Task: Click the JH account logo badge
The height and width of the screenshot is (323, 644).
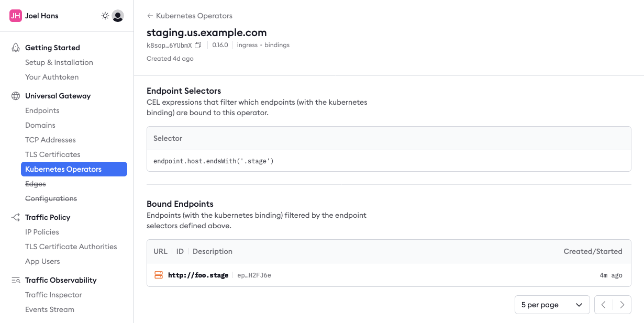Action: point(16,16)
